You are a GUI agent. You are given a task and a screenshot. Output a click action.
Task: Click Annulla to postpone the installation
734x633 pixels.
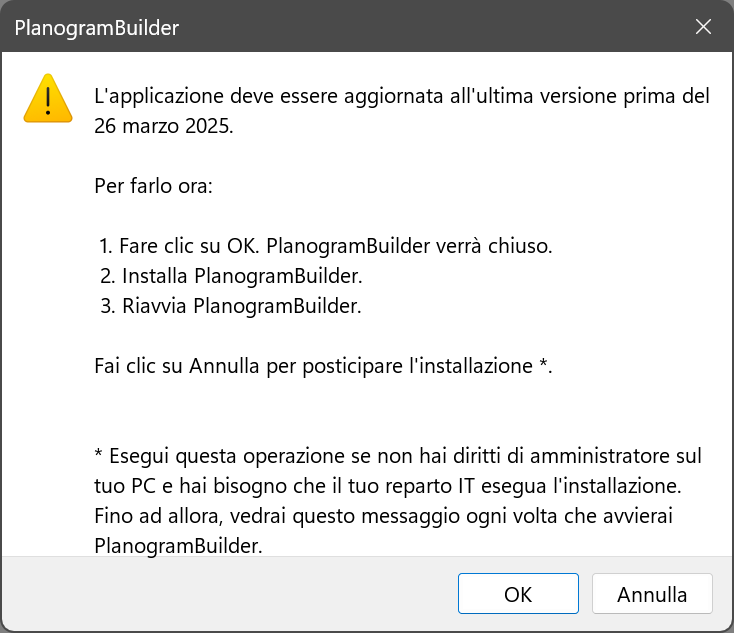(651, 594)
